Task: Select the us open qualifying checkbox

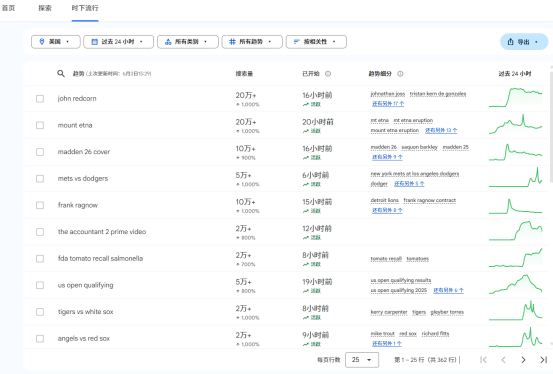Action: (x=40, y=285)
